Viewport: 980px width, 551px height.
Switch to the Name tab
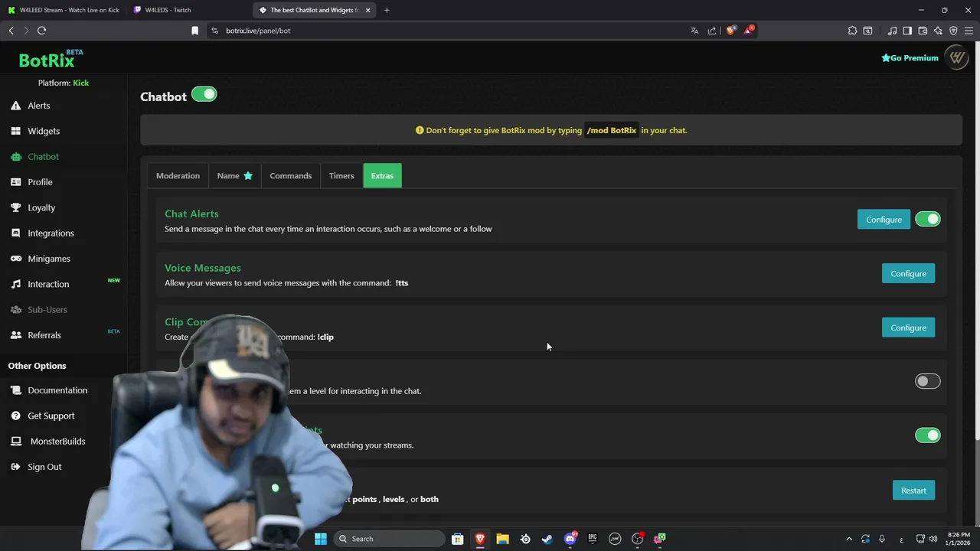234,176
